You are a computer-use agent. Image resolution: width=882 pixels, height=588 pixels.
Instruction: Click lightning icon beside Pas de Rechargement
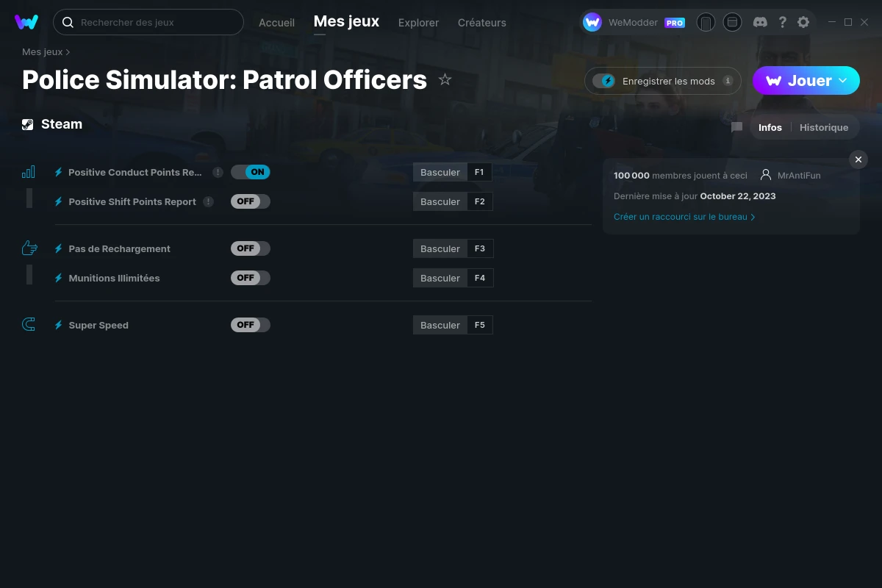coord(59,248)
